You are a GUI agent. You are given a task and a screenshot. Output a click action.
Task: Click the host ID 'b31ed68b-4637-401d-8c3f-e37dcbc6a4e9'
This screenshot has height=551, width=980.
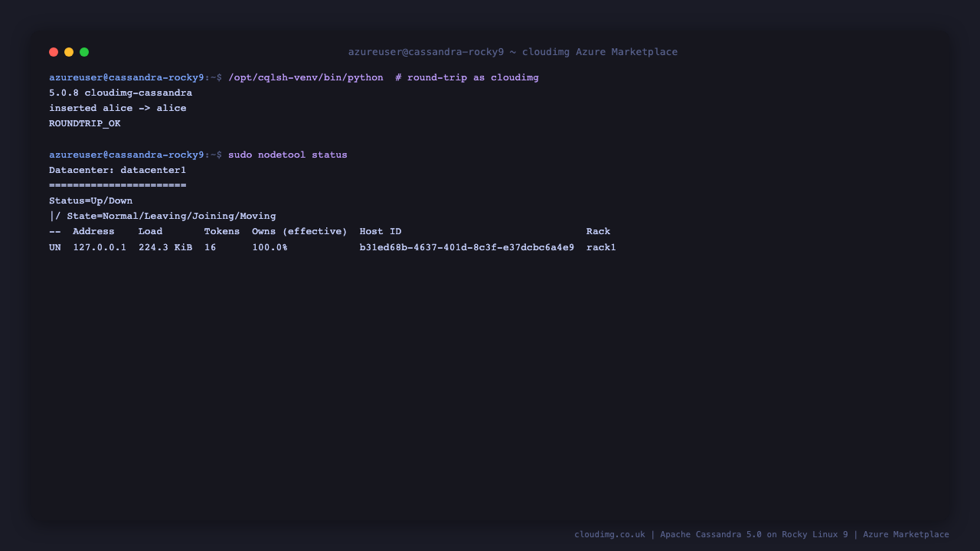467,248
